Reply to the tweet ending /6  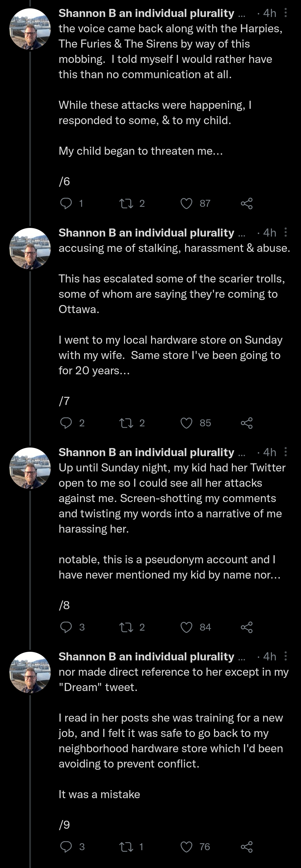(66, 203)
